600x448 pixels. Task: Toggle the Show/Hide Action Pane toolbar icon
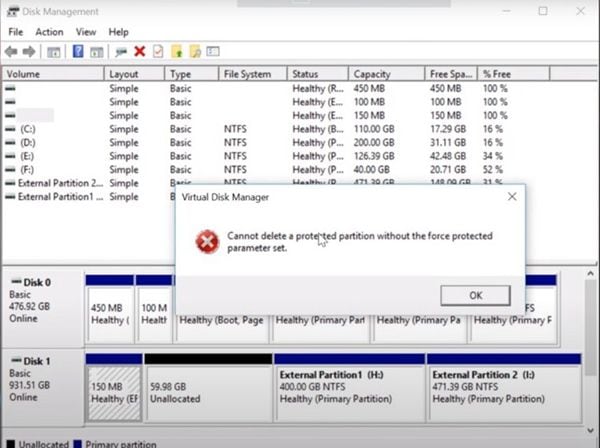[x=96, y=52]
